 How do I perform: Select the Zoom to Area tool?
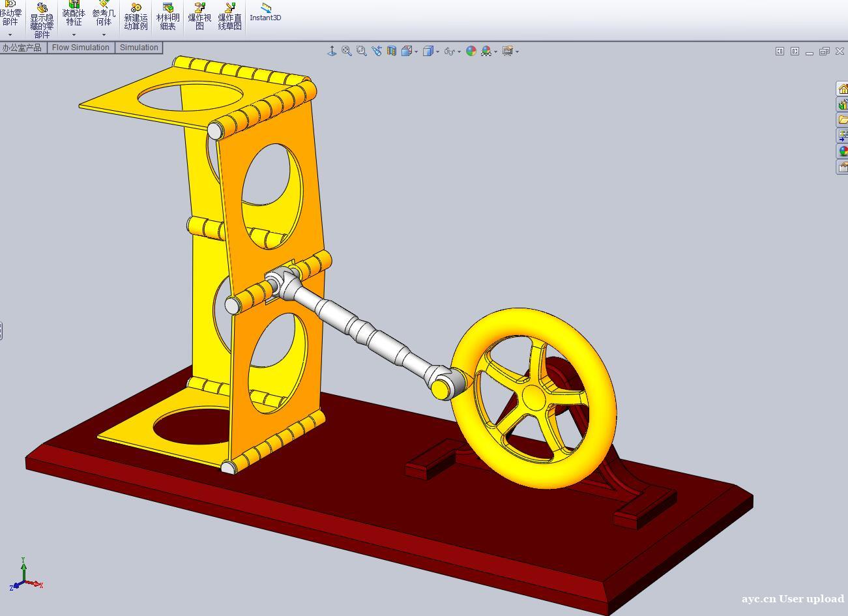point(362,51)
